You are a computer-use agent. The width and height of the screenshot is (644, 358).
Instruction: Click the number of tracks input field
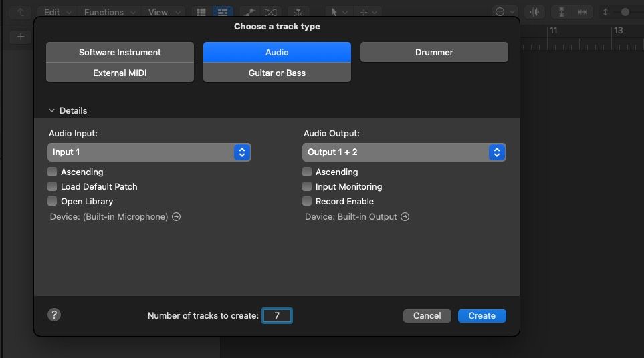coord(277,315)
